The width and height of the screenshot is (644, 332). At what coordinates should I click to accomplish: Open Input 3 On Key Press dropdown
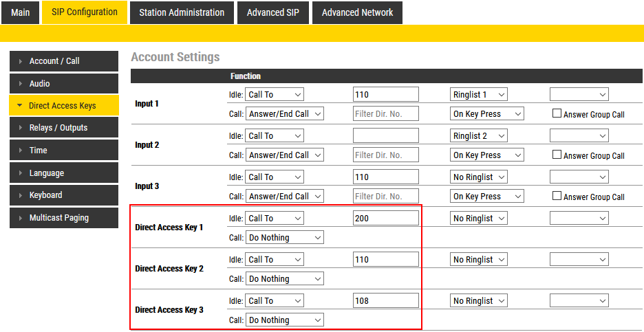[x=487, y=197]
